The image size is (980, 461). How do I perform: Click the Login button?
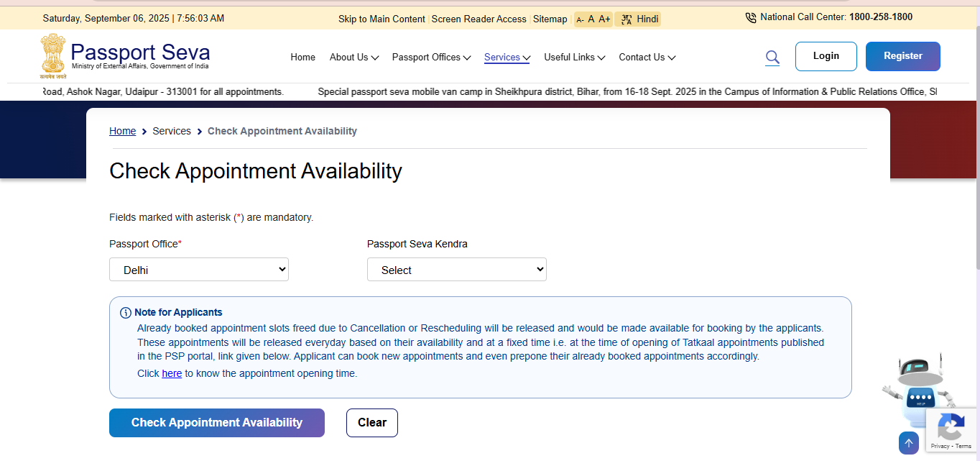(826, 56)
